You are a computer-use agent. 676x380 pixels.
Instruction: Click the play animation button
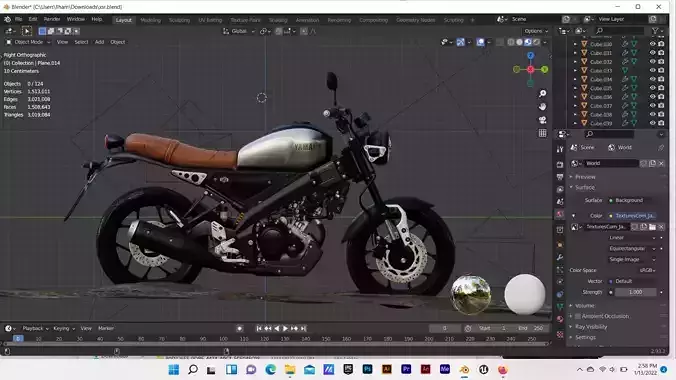[285, 329]
